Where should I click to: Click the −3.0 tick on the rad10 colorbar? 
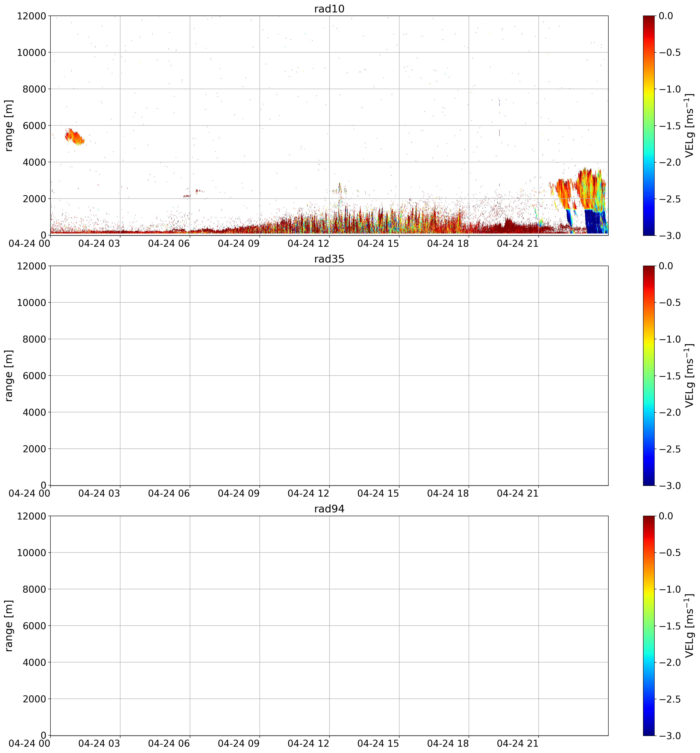point(670,236)
